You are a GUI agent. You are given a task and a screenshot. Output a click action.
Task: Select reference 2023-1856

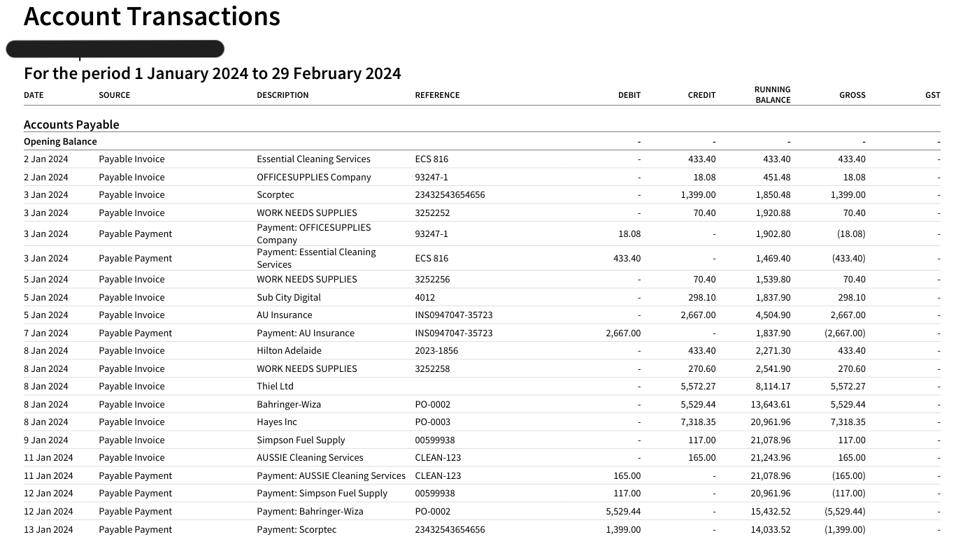coord(436,351)
